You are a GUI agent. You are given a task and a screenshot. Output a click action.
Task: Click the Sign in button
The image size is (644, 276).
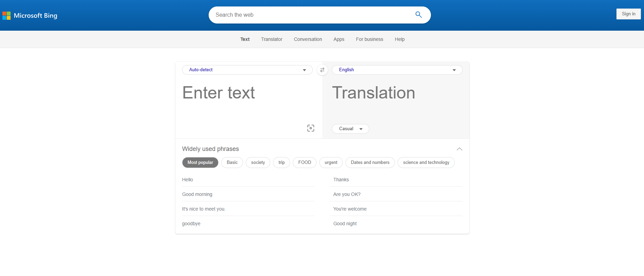(x=629, y=14)
